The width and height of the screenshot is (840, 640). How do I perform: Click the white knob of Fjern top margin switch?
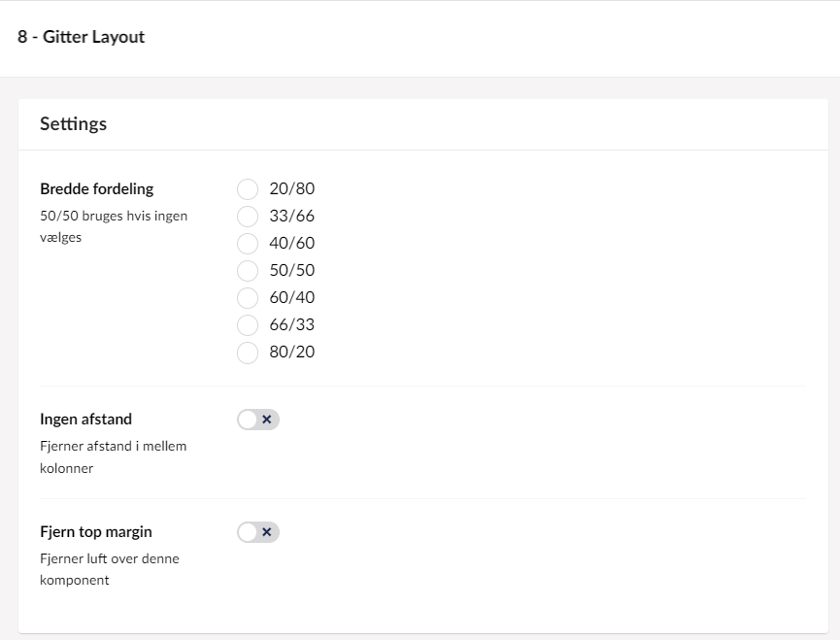[x=249, y=532]
